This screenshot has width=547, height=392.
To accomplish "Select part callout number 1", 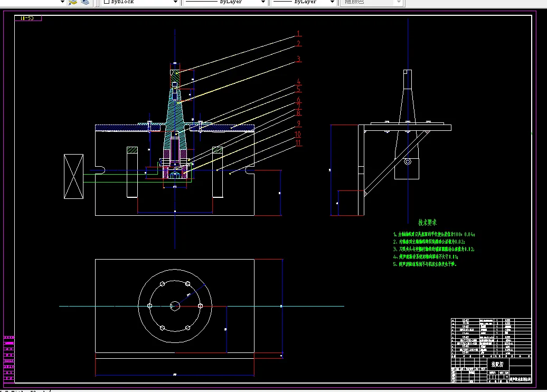I will pyautogui.click(x=298, y=33).
